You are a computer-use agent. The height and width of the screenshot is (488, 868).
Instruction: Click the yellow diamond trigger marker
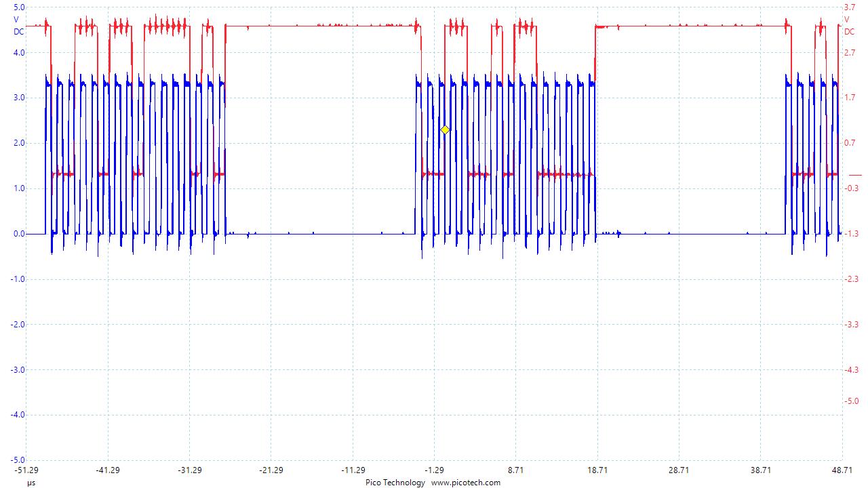[445, 129]
